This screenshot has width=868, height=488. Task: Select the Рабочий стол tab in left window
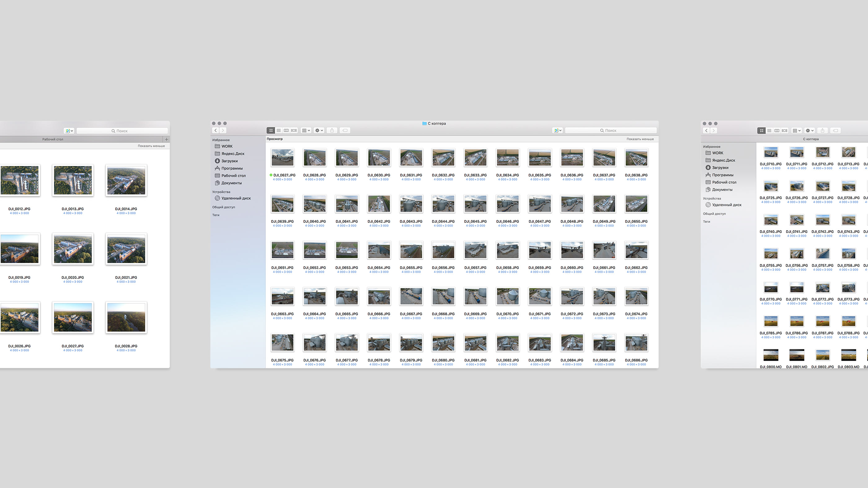point(53,139)
